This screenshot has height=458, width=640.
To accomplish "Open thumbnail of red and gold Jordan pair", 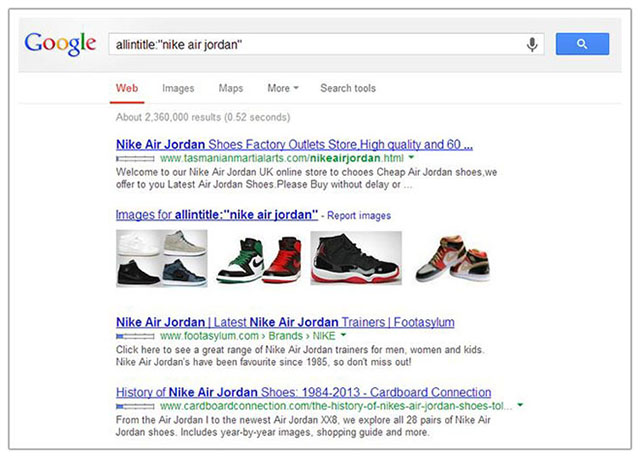I will 452,258.
